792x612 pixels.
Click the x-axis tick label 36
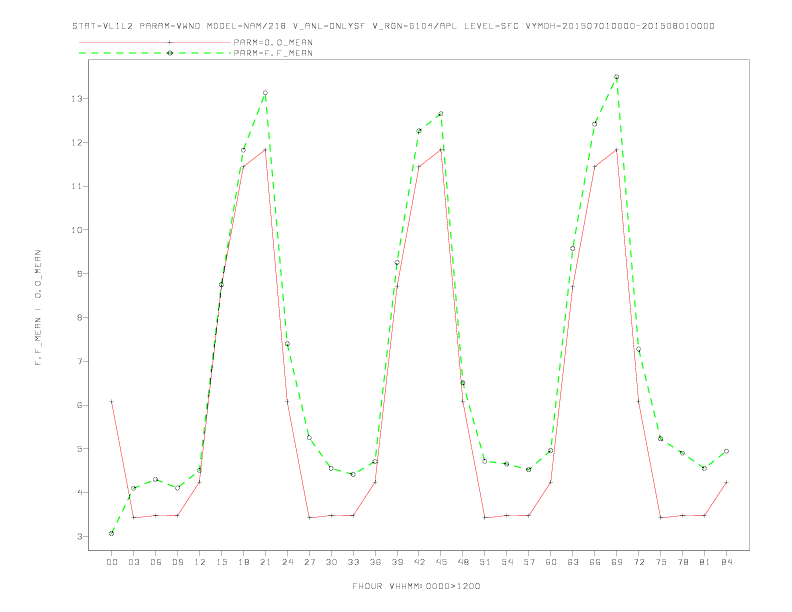click(375, 562)
